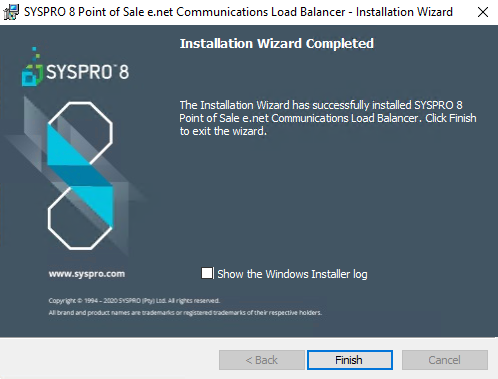Click the dark blue band in the 8 graphic
Viewport: 498px width, 379px height.
[x=81, y=176]
